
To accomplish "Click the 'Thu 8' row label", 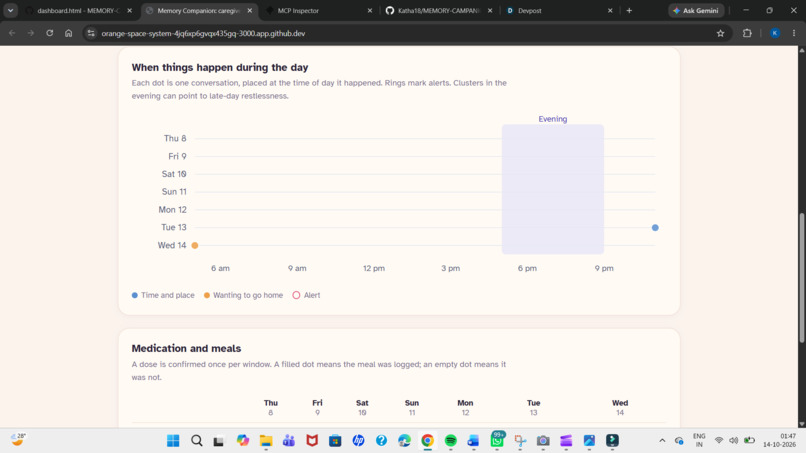I will click(x=175, y=138).
